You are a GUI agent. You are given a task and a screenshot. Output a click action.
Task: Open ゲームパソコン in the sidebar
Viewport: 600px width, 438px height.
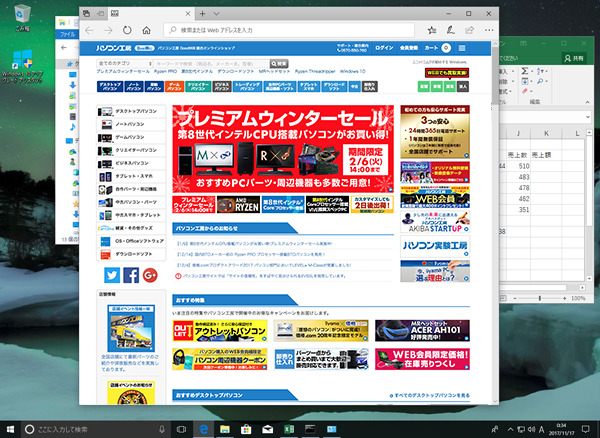coord(131,137)
